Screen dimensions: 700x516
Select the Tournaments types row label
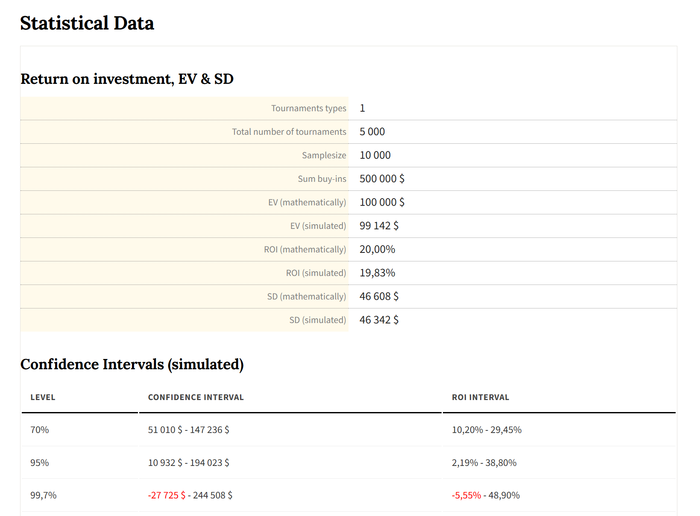(x=308, y=108)
